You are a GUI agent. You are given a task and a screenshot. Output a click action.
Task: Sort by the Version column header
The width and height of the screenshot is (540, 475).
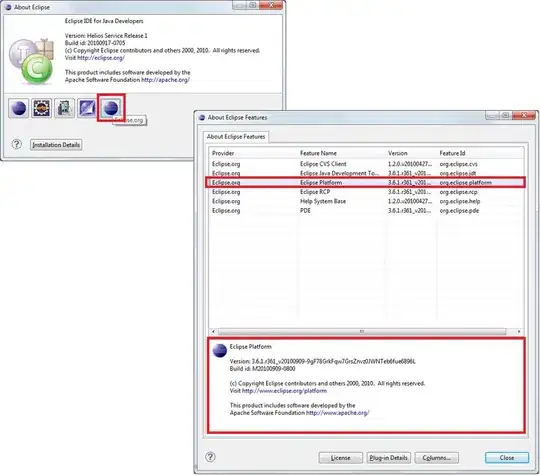tap(398, 153)
